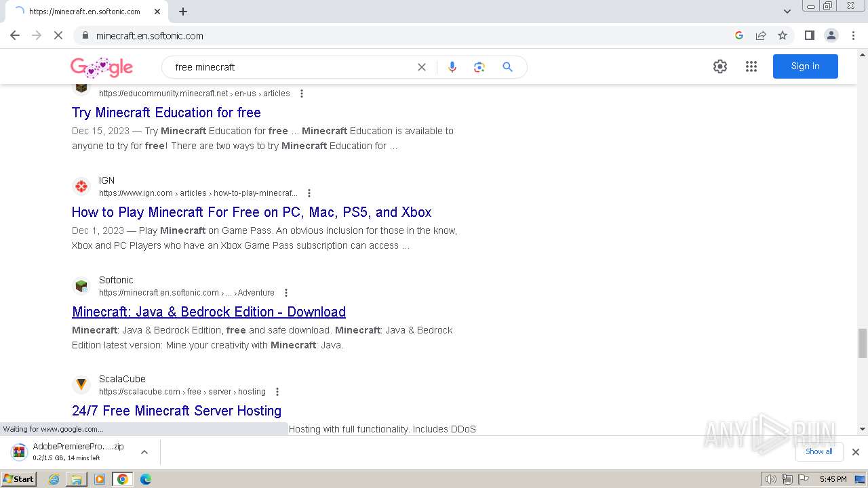
Task: Go back with the browser back arrow
Action: coord(15,35)
